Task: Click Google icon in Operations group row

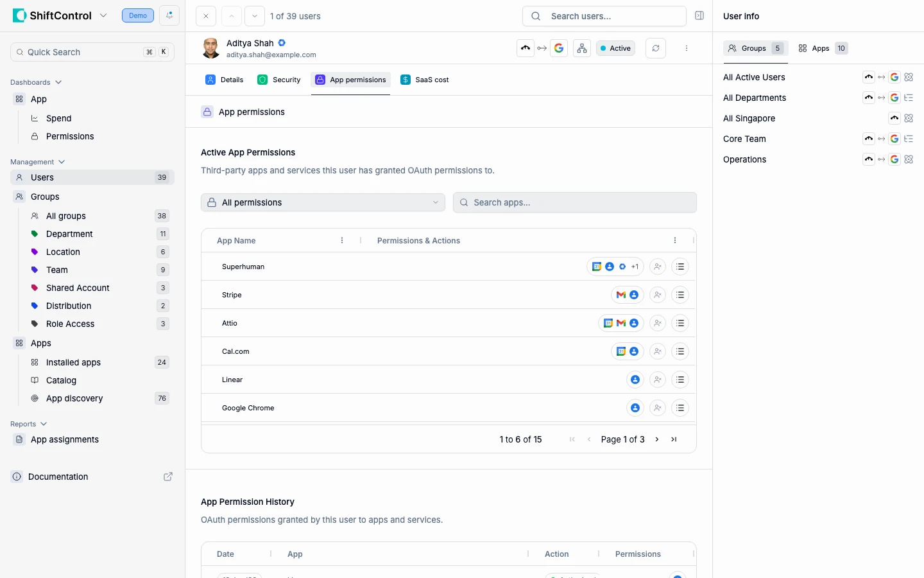Action: click(x=894, y=159)
